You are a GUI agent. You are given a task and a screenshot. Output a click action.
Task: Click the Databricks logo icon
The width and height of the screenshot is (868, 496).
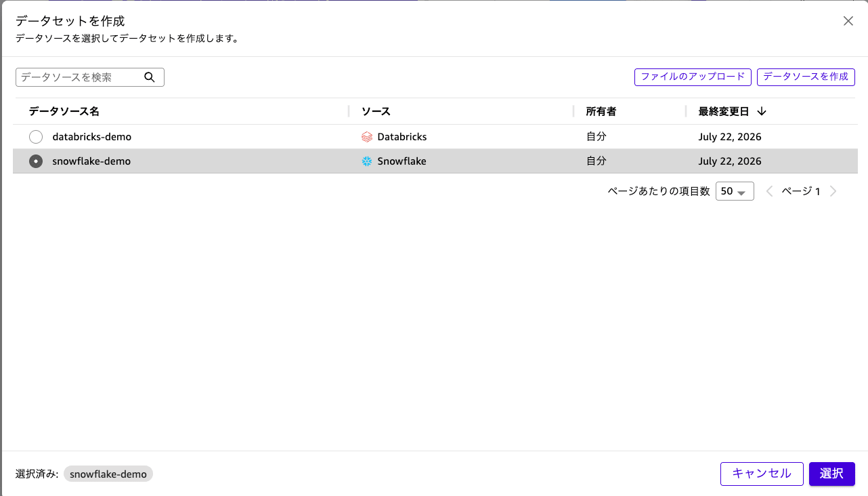(x=367, y=137)
